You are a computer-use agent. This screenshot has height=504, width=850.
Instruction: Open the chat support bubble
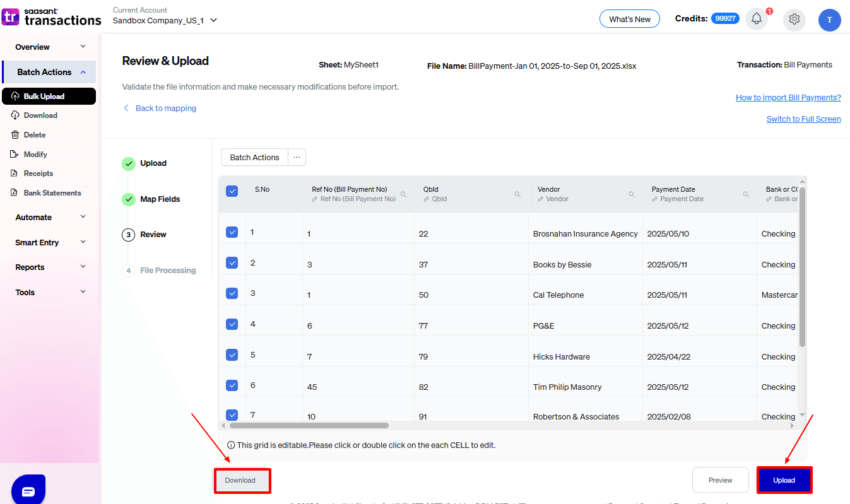[x=28, y=489]
